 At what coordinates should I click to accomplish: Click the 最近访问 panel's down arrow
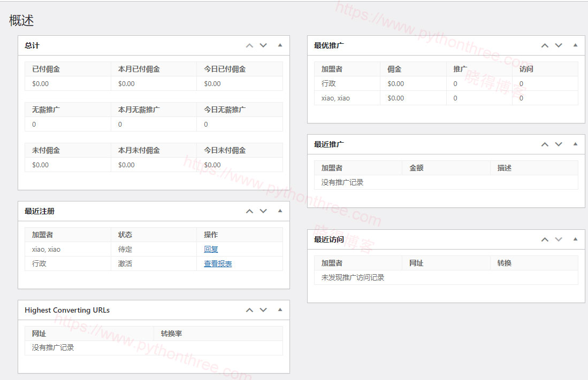coord(559,239)
